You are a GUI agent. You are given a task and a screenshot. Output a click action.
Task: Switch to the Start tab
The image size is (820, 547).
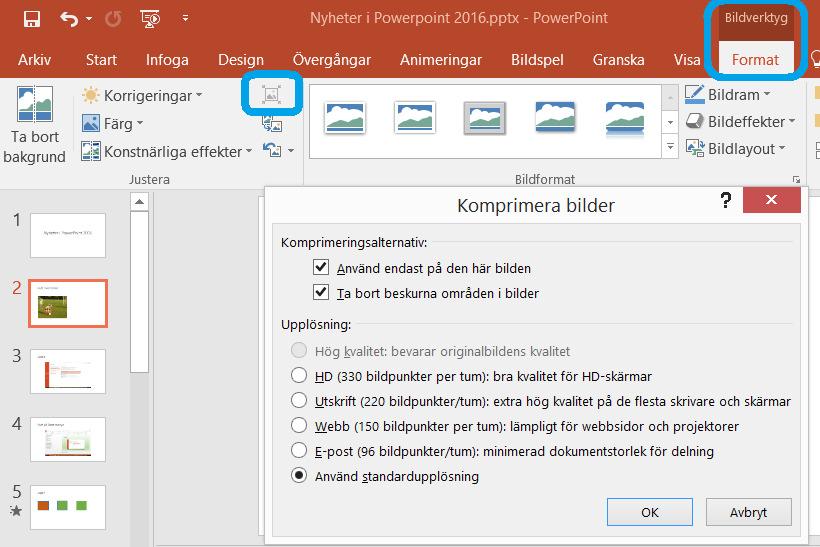coord(101,60)
